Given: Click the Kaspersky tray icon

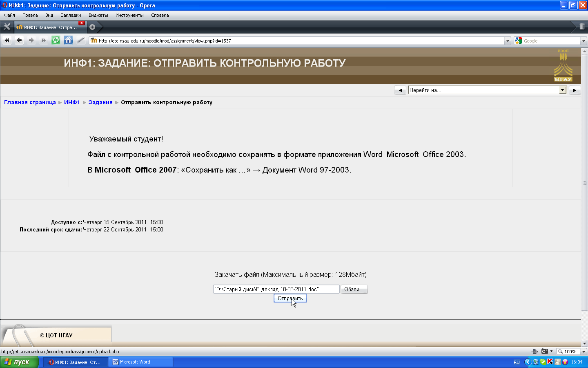Looking at the screenshot, I should click(550, 362).
